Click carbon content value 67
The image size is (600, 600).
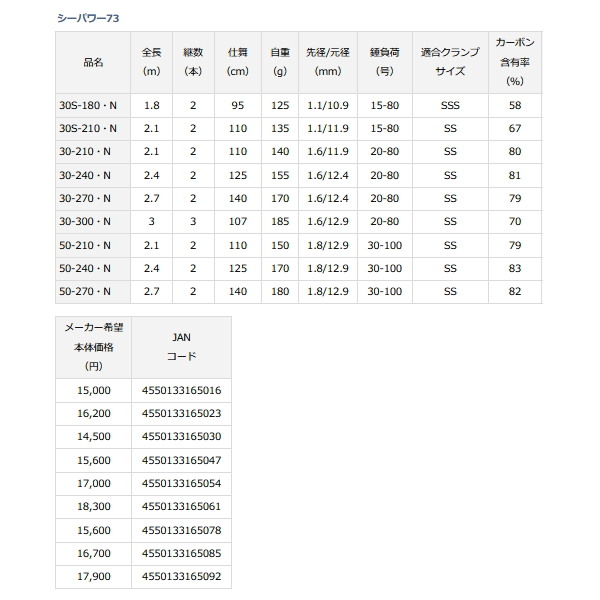(x=515, y=129)
